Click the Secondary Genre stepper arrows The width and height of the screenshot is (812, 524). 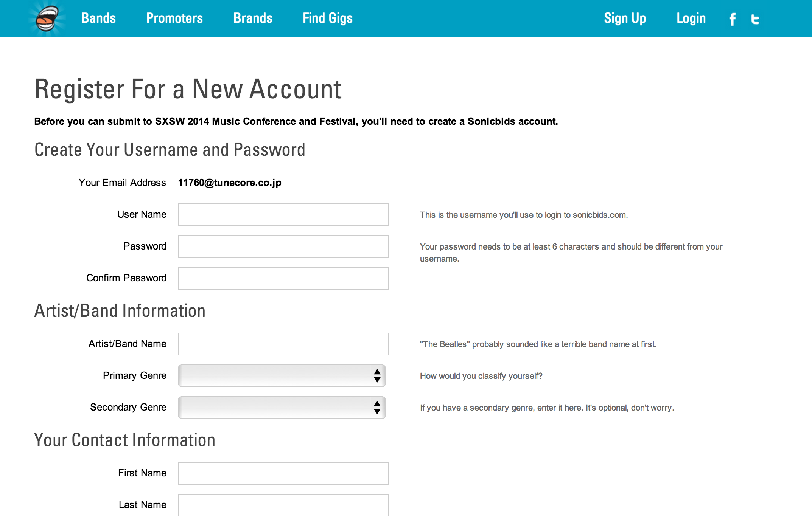(x=377, y=408)
